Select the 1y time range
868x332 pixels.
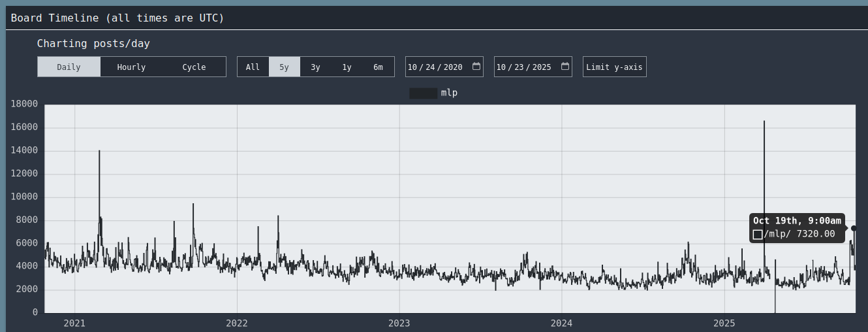pos(347,67)
